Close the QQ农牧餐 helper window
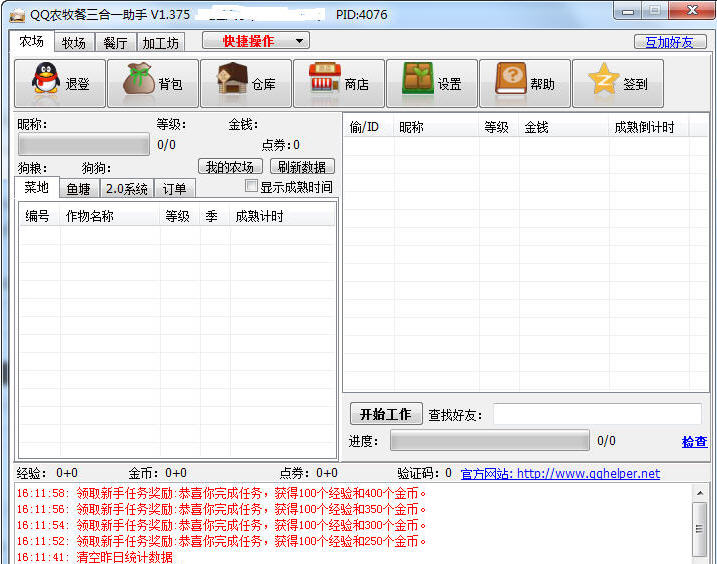The width and height of the screenshot is (717, 564). [x=692, y=11]
